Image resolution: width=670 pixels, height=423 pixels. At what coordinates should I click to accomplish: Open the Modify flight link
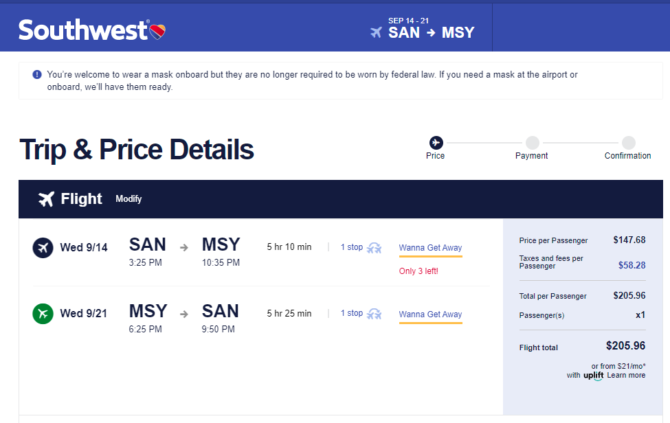coord(128,199)
